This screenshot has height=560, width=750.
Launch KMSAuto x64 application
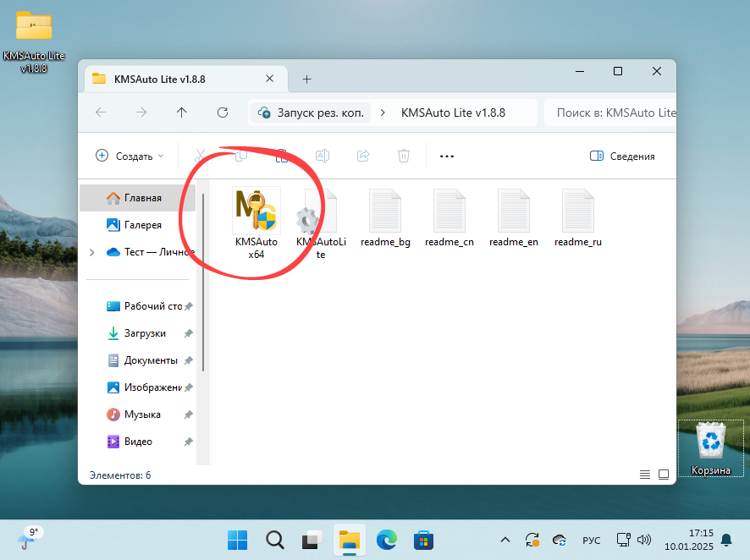coord(256,210)
